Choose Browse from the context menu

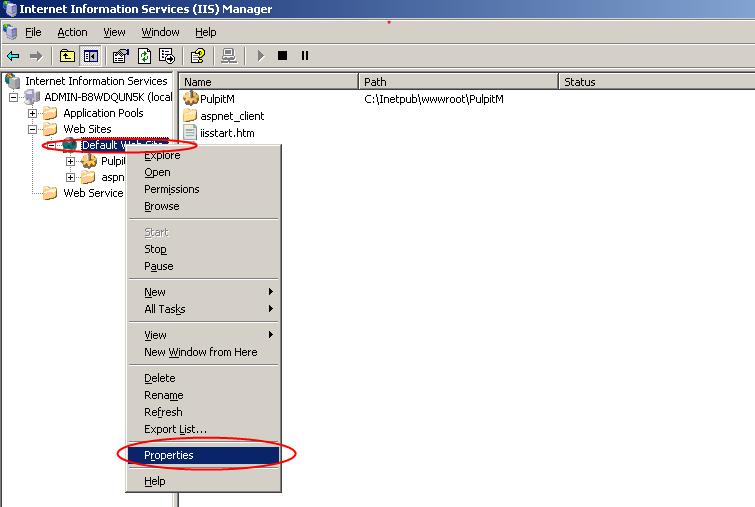pos(204,206)
